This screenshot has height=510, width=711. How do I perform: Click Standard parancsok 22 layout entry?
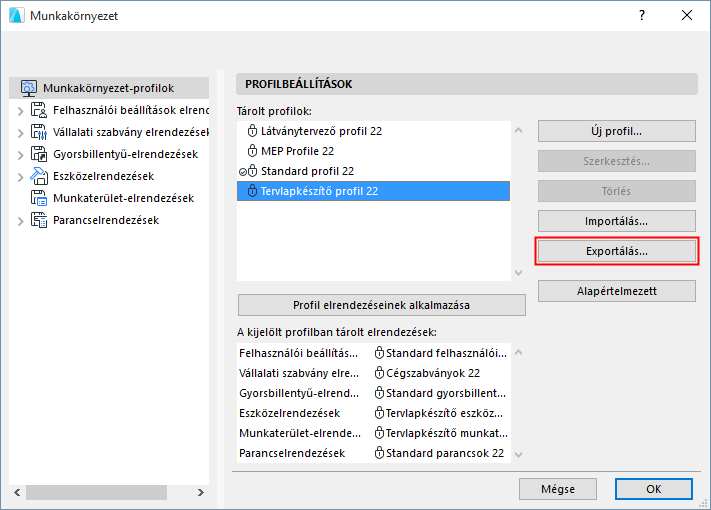(x=445, y=453)
